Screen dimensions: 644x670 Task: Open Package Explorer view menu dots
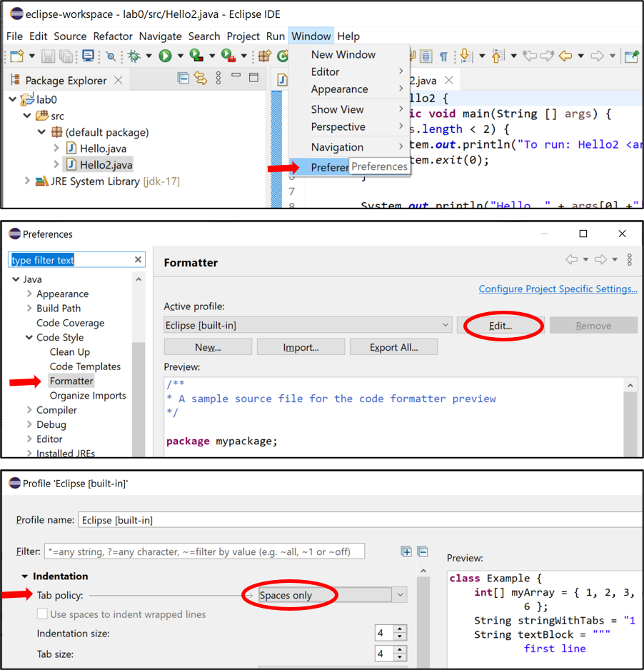click(x=218, y=78)
